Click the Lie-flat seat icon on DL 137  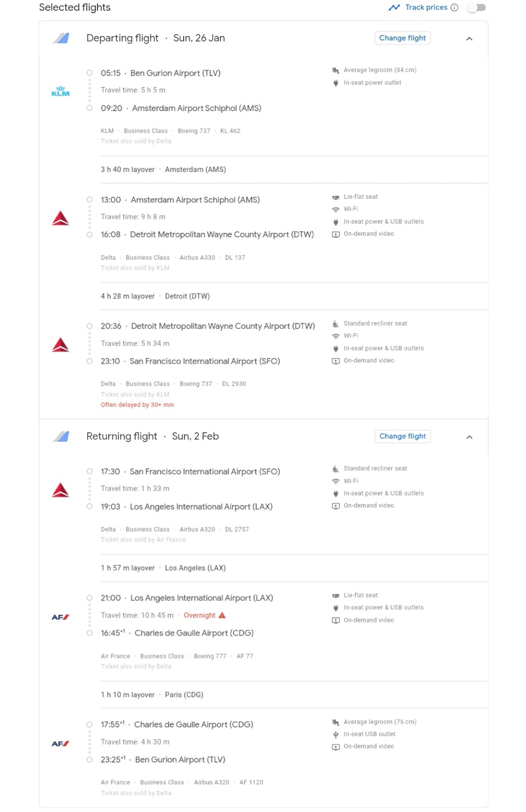(335, 197)
